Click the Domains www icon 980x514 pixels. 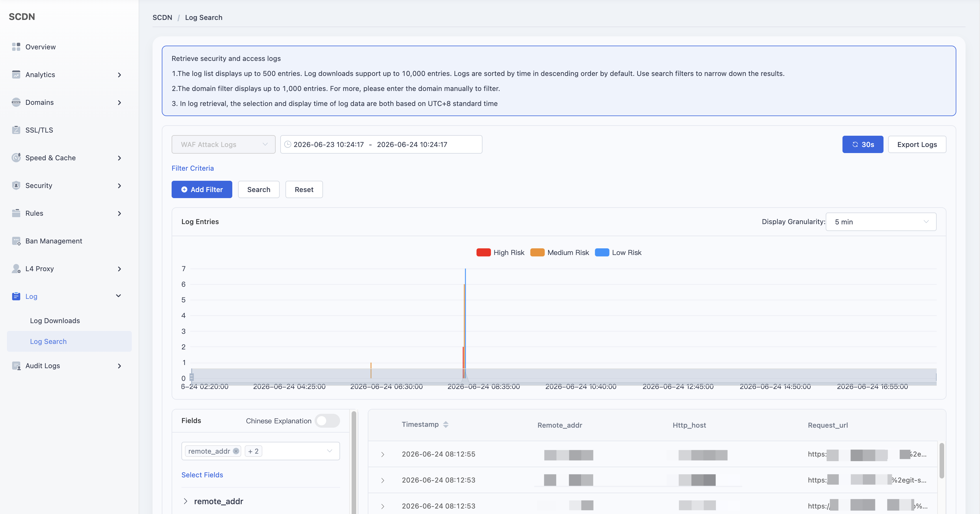[x=16, y=102]
